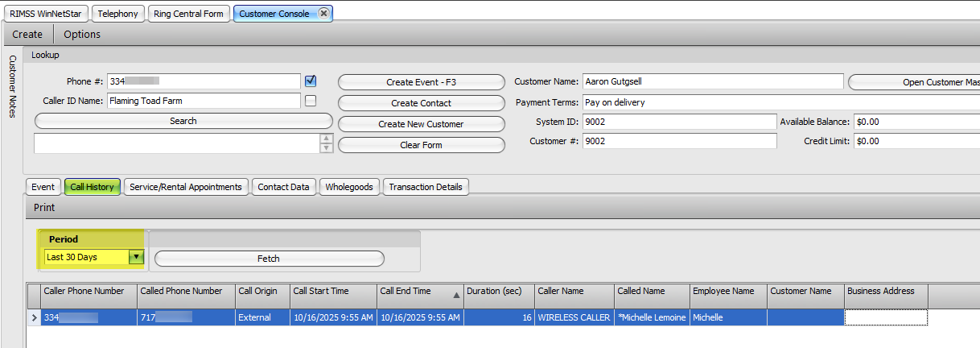980x348 pixels.
Task: Open the Telephony tab
Action: (118, 14)
